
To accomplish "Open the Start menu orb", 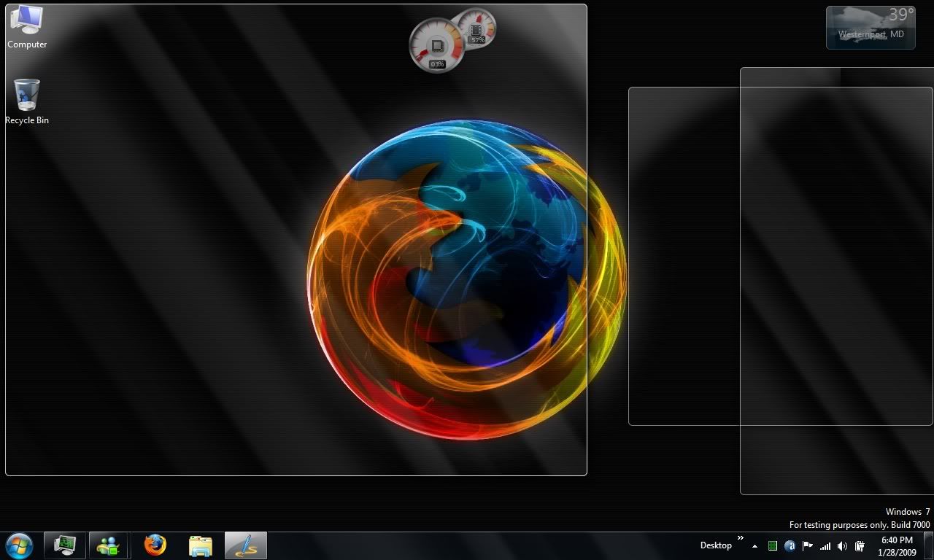I will pyautogui.click(x=19, y=545).
